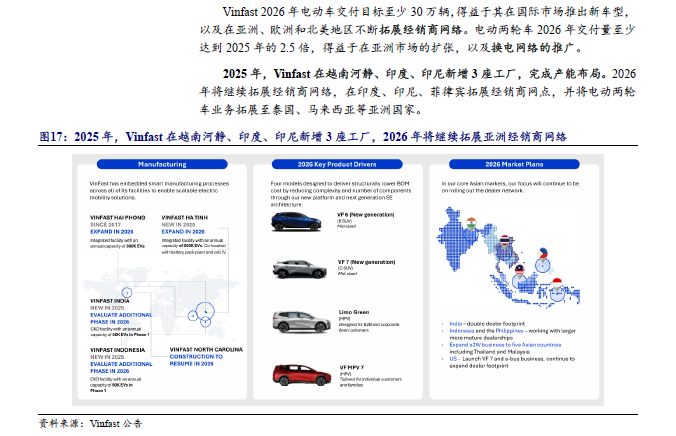Screen dimensions: 676x436
Task: Click 'EXPAND IN 2026' under Hai Phong
Action: (x=112, y=232)
